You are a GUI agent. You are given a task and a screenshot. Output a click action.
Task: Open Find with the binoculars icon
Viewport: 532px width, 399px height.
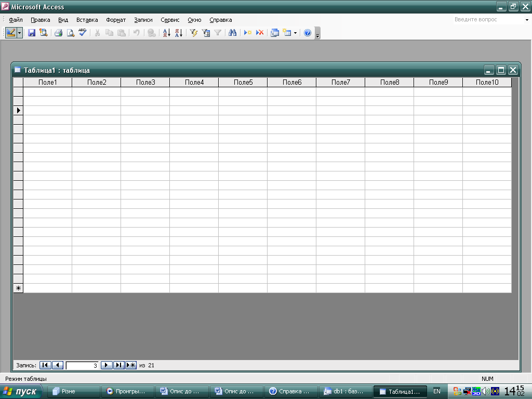tap(232, 33)
